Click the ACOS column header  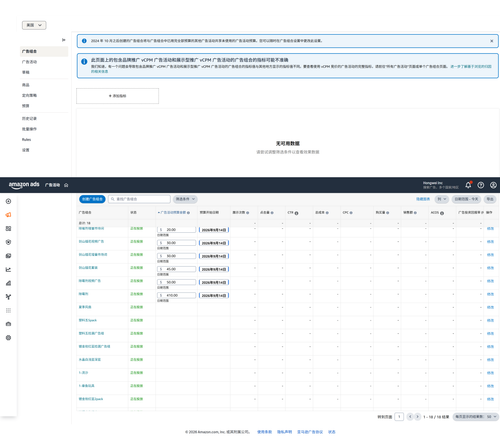435,213
